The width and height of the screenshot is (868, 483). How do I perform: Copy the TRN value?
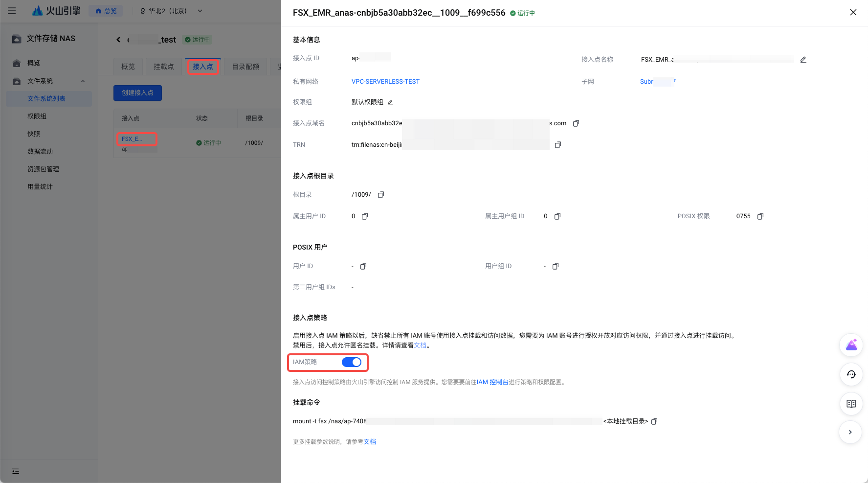(558, 145)
